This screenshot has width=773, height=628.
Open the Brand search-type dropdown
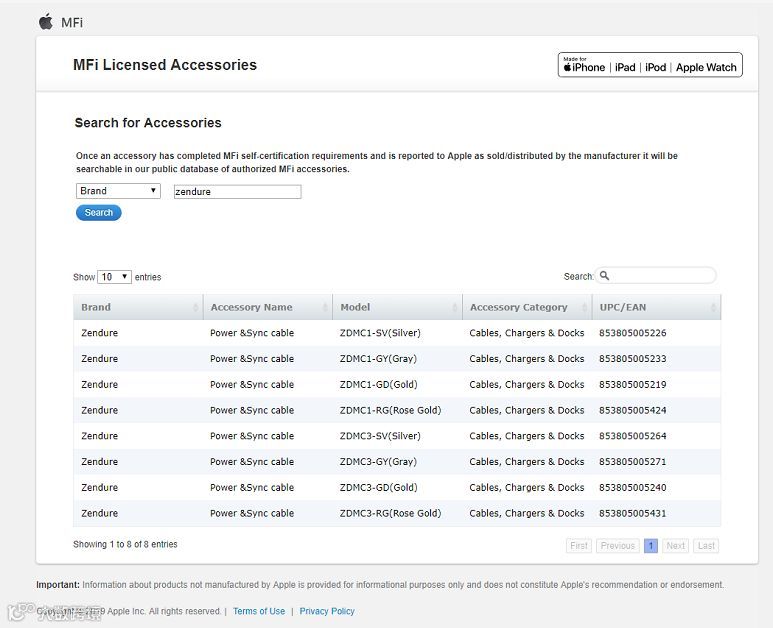(x=118, y=191)
